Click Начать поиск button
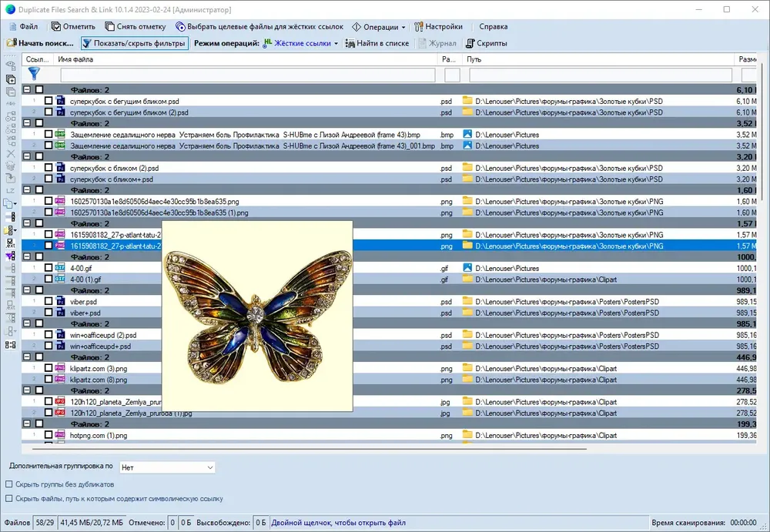The height and width of the screenshot is (532, 770). click(40, 43)
